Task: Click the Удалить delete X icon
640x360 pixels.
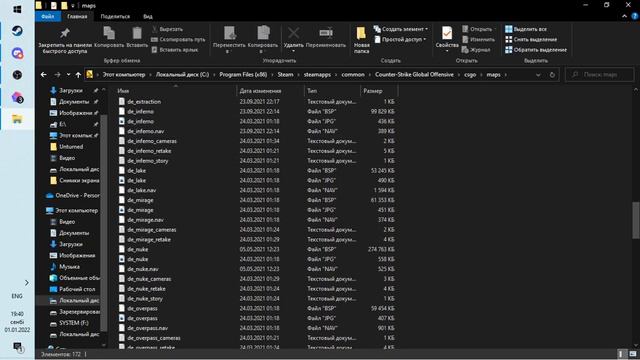Action: 293,33
